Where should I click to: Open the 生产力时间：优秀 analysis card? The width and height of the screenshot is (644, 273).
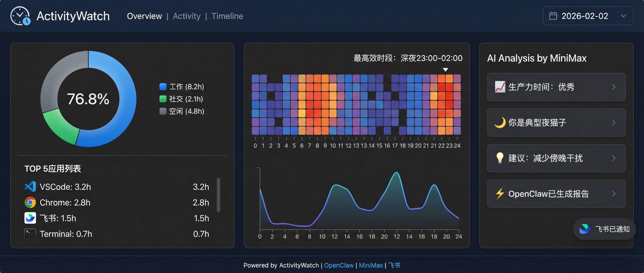coord(556,87)
